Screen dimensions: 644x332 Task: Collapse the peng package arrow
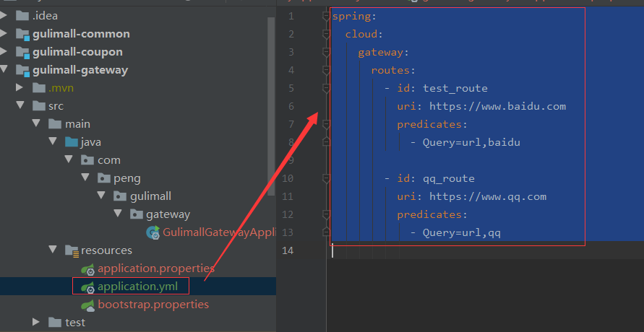click(85, 178)
